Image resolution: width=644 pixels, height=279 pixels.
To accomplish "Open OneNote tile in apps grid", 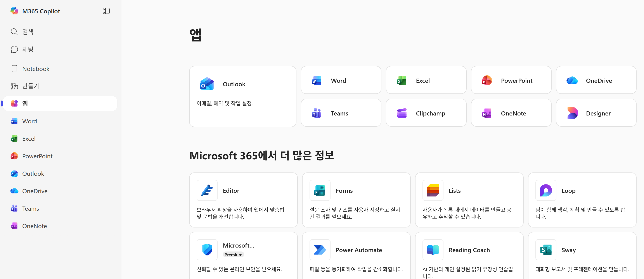I will point(511,113).
